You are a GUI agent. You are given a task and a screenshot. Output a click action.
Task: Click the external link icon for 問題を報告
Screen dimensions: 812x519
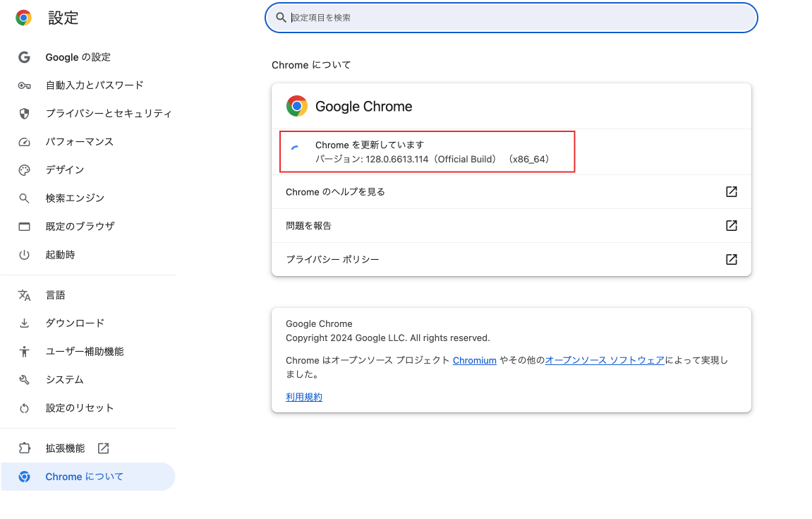click(731, 225)
